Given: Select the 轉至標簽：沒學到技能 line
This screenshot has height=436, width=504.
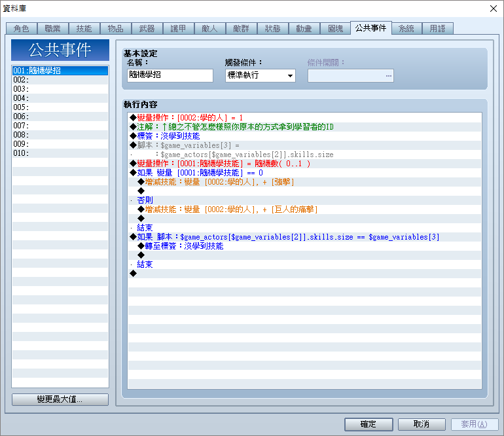Looking at the screenshot, I should [x=305, y=246].
